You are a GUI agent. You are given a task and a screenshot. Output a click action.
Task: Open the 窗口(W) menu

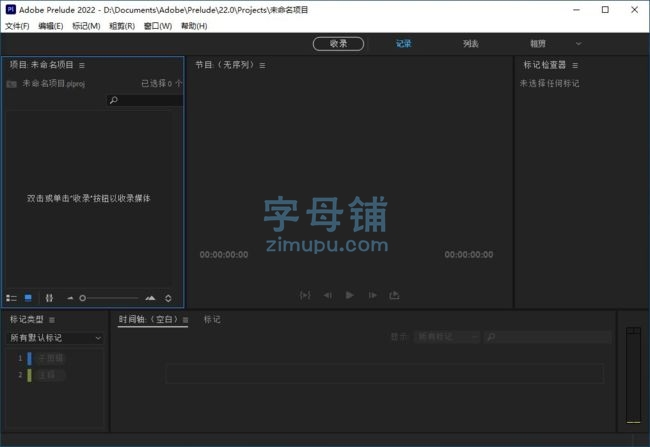click(x=158, y=26)
